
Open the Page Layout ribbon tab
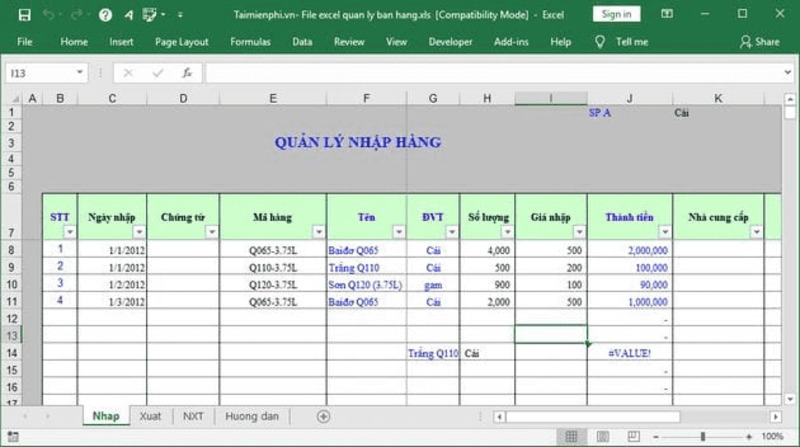182,42
